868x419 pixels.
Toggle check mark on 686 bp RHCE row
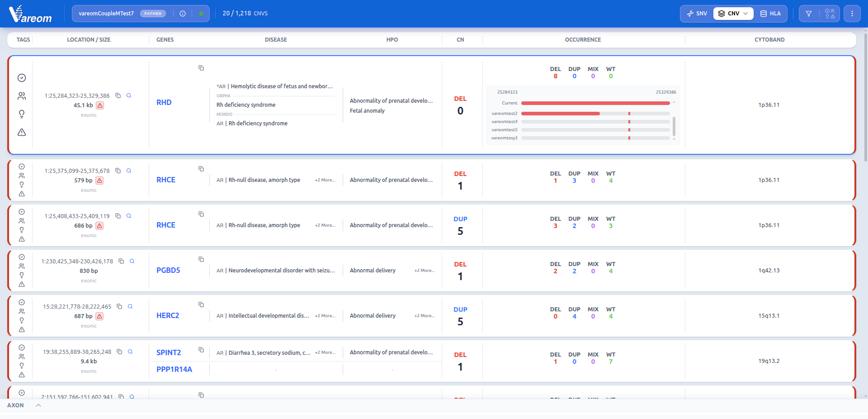(x=22, y=212)
